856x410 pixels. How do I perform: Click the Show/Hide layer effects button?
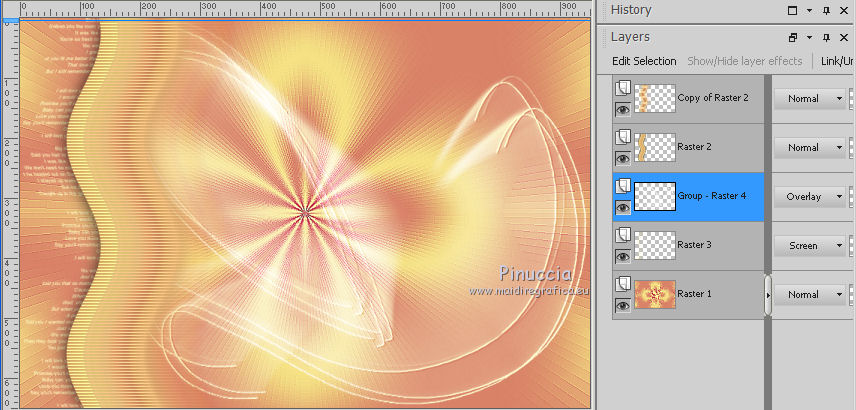(745, 61)
